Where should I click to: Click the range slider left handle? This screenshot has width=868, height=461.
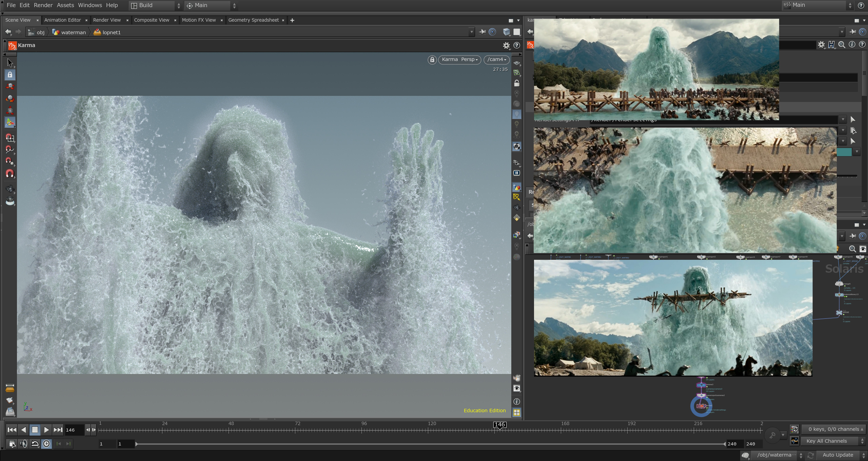point(136,444)
